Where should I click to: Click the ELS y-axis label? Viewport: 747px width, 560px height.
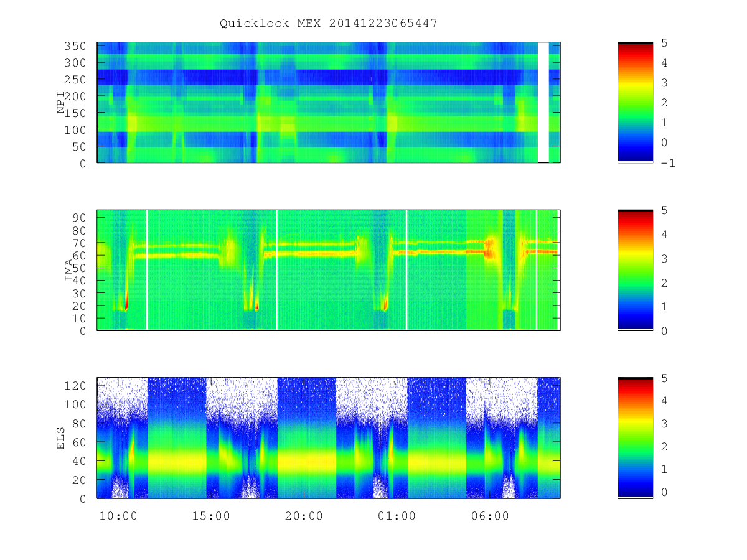61,437
